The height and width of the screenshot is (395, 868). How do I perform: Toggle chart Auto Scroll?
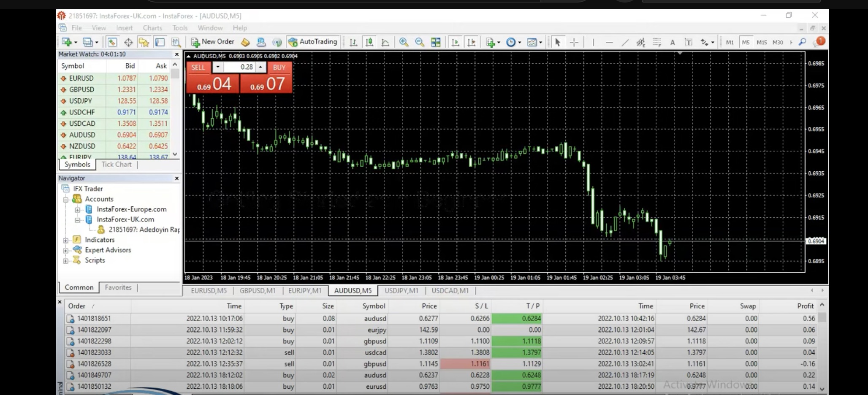pos(455,42)
